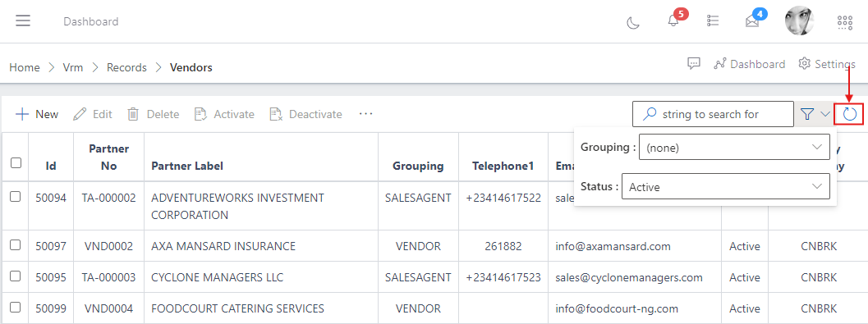This screenshot has width=868, height=324.
Task: Check the row for CYCLONE MANAGERS LLC
Action: click(16, 276)
